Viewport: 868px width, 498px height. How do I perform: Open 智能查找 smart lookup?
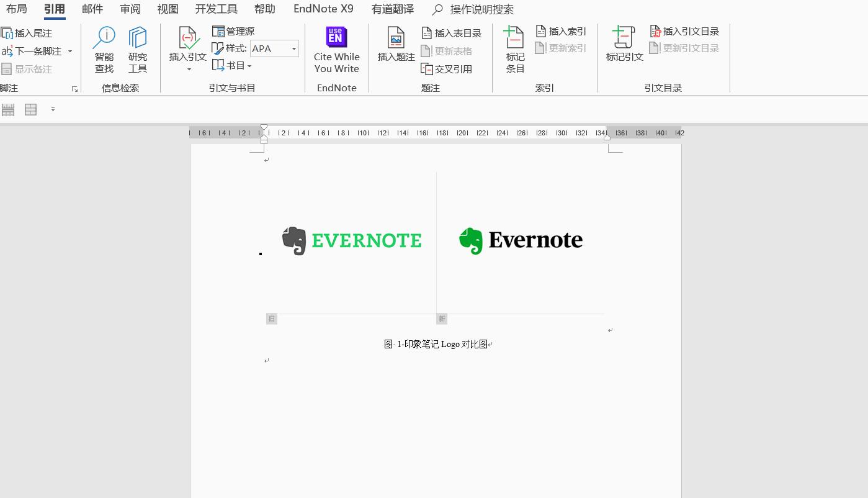tap(104, 50)
